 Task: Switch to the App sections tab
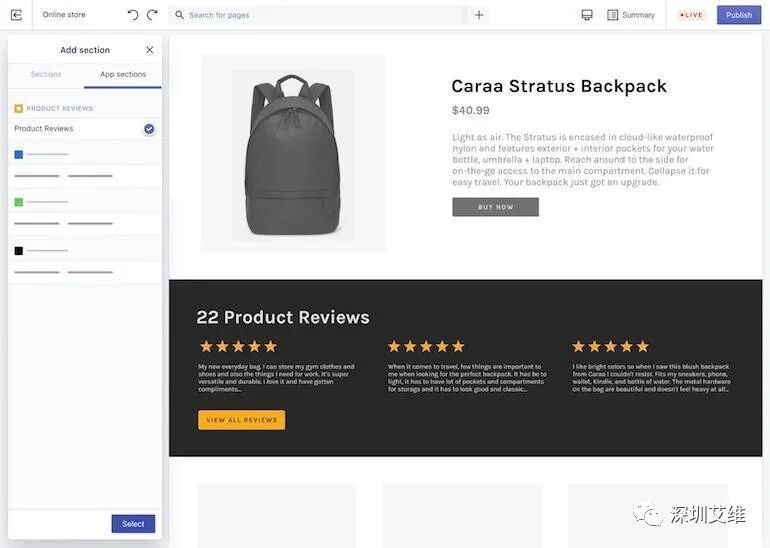point(123,74)
